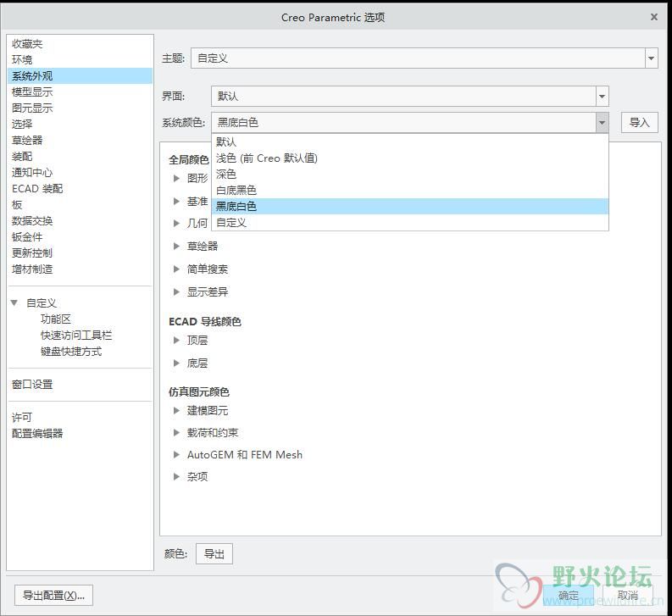Choose 浅色 (前 Creo 默认值) option

[410, 158]
